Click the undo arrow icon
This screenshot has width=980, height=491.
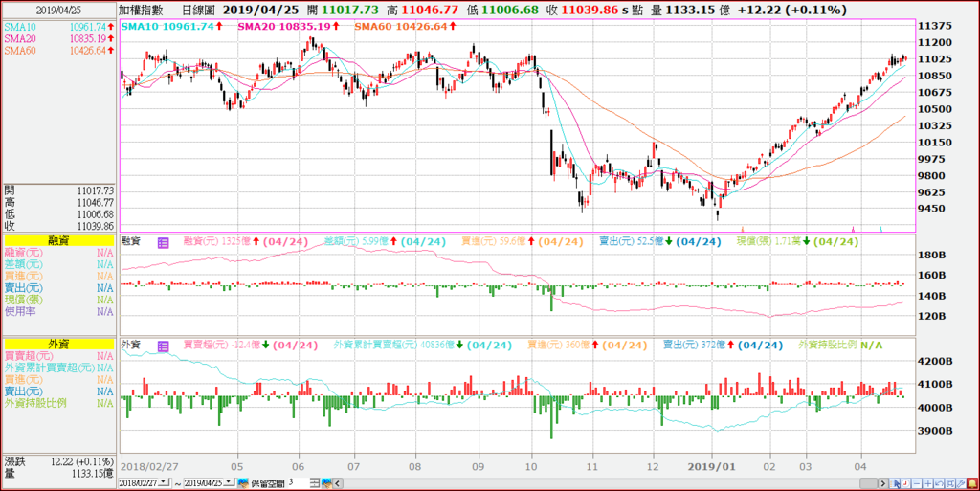pyautogui.click(x=939, y=483)
